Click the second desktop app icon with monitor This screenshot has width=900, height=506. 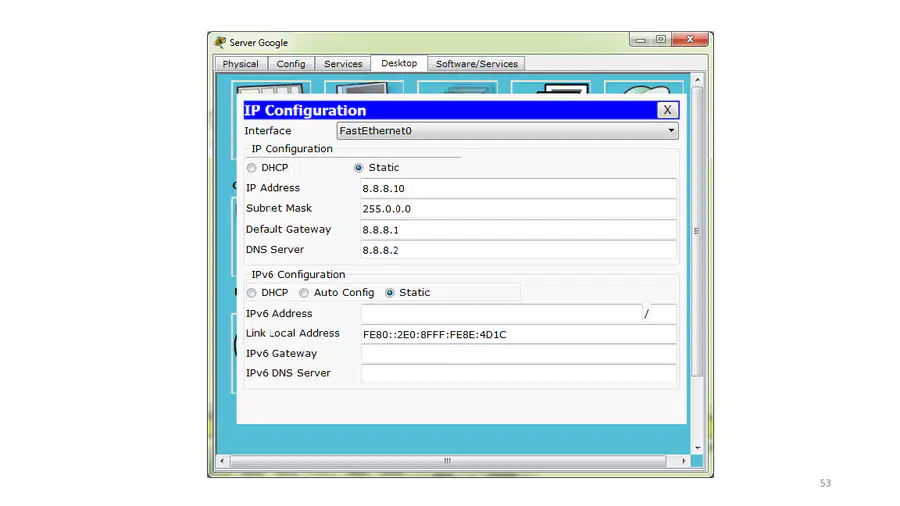pos(364,88)
